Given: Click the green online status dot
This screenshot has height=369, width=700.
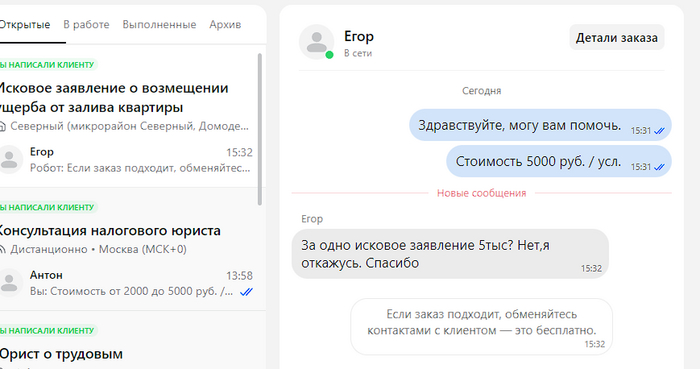Looking at the screenshot, I should click(x=329, y=55).
